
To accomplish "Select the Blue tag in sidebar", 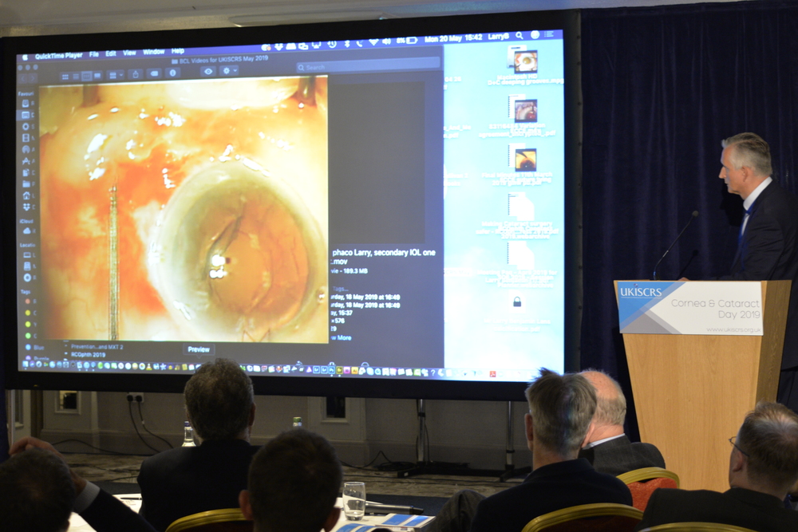I will coord(33,348).
